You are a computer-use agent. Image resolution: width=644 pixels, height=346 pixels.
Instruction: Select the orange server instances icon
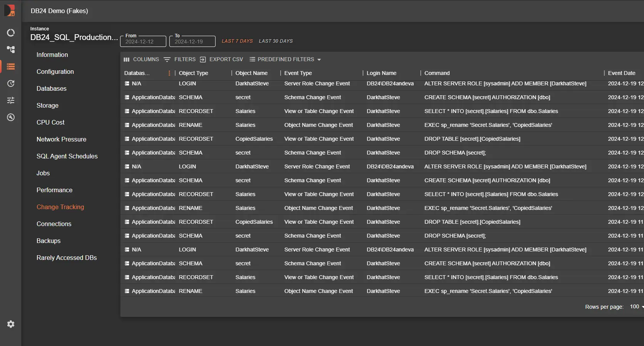tap(11, 67)
